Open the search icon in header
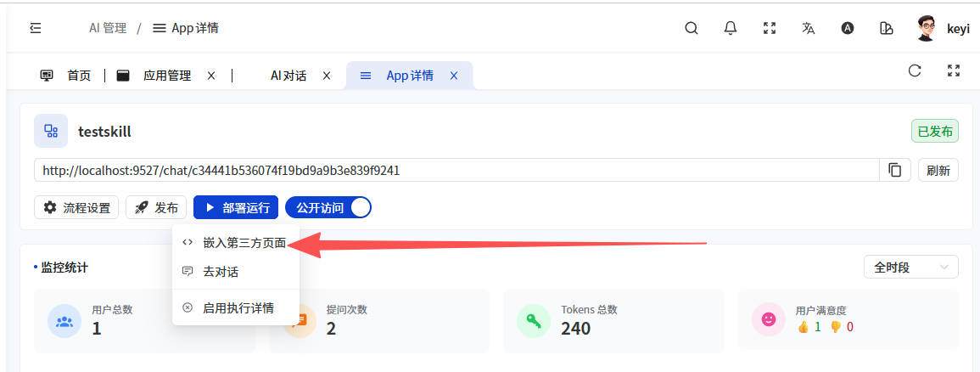The height and width of the screenshot is (372, 980). tap(692, 28)
